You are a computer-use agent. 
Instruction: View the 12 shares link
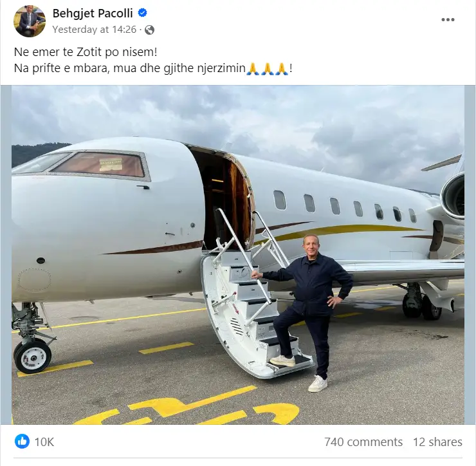[x=437, y=442]
